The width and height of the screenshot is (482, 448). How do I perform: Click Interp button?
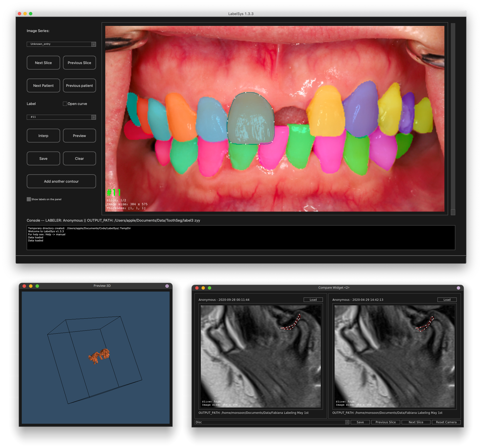click(x=43, y=136)
